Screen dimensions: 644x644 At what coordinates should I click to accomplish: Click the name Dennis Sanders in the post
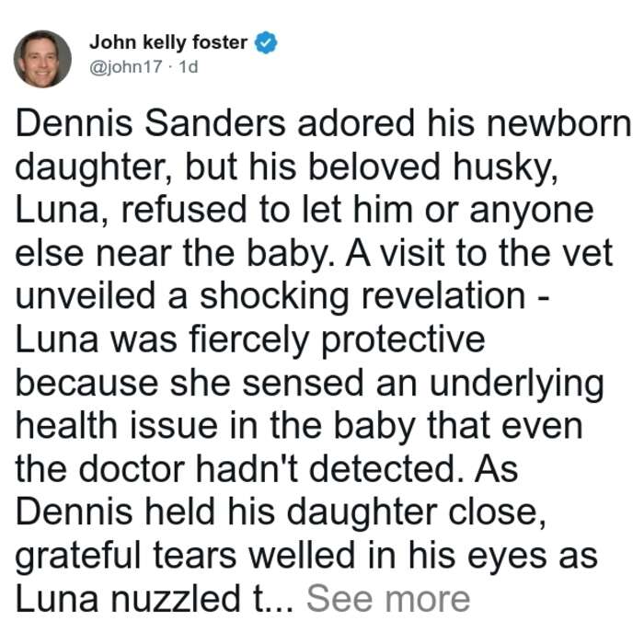click(150, 123)
